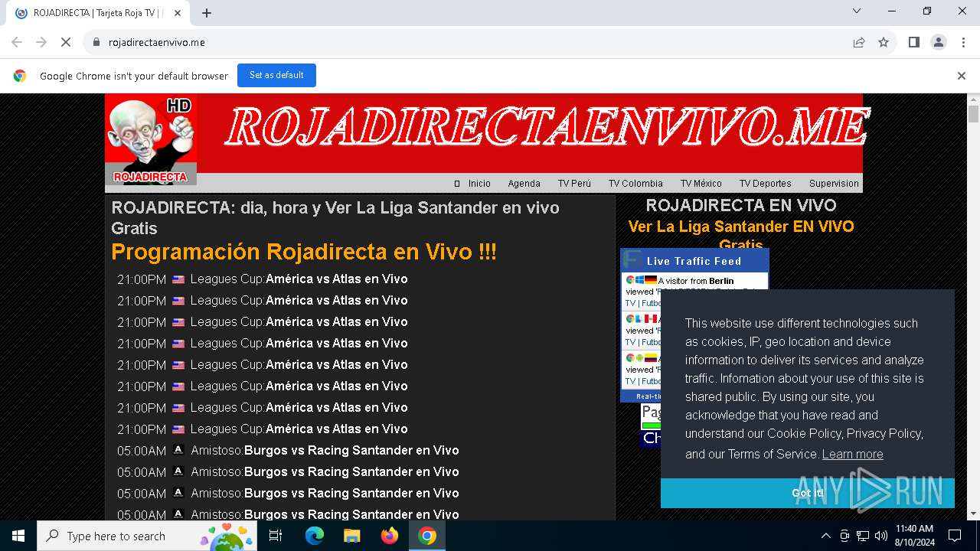Viewport: 980px width, 551px height.
Task: Stop the page from loading
Action: click(66, 43)
